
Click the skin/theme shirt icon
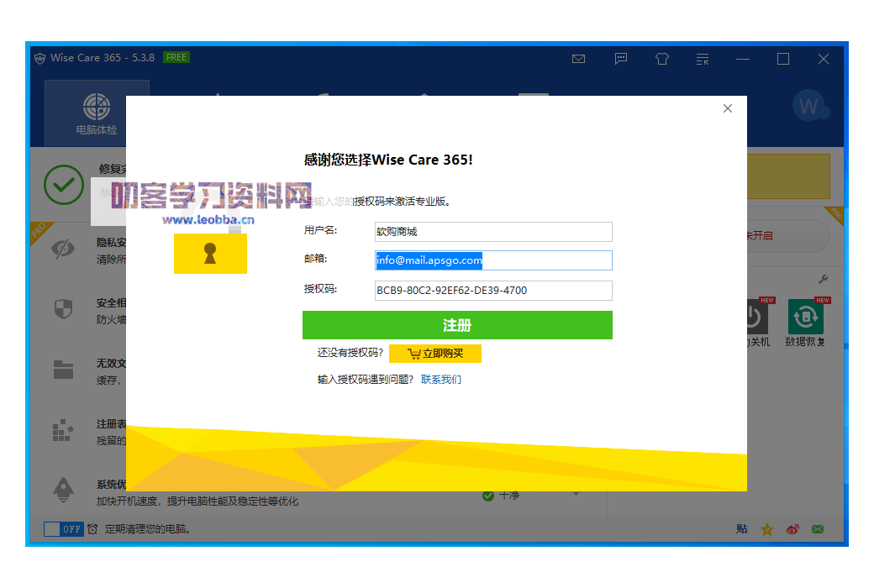pyautogui.click(x=661, y=59)
